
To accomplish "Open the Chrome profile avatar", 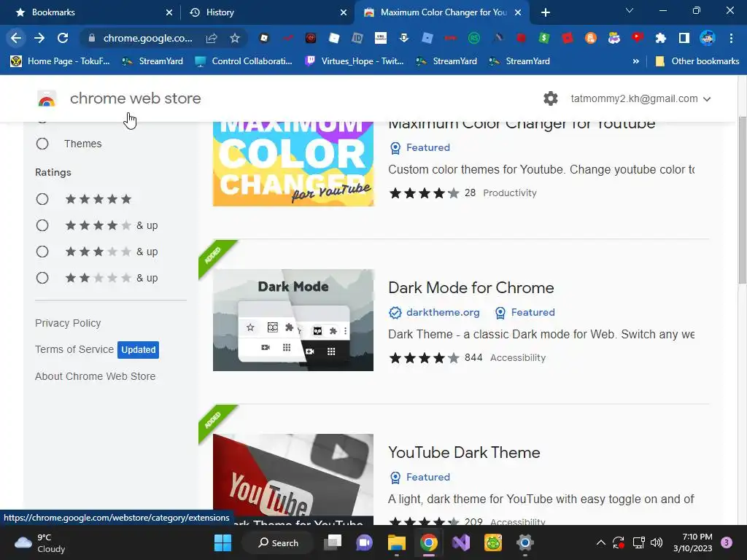I will 707,38.
